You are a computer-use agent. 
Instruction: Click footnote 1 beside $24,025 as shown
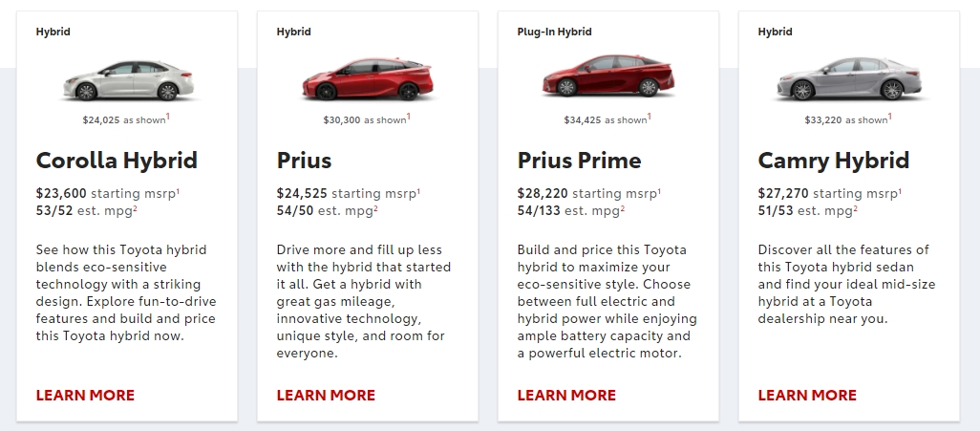coord(168,117)
